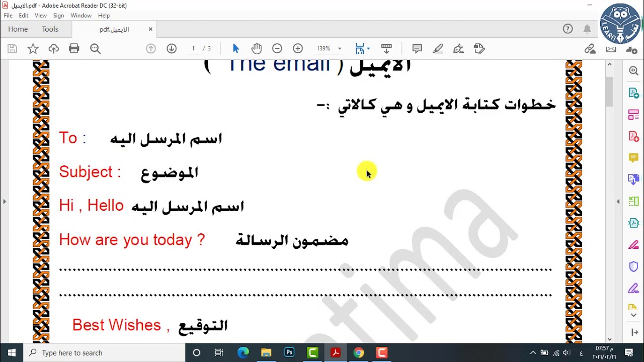Switch to the Home tab
This screenshot has width=644, height=362.
point(18,29)
